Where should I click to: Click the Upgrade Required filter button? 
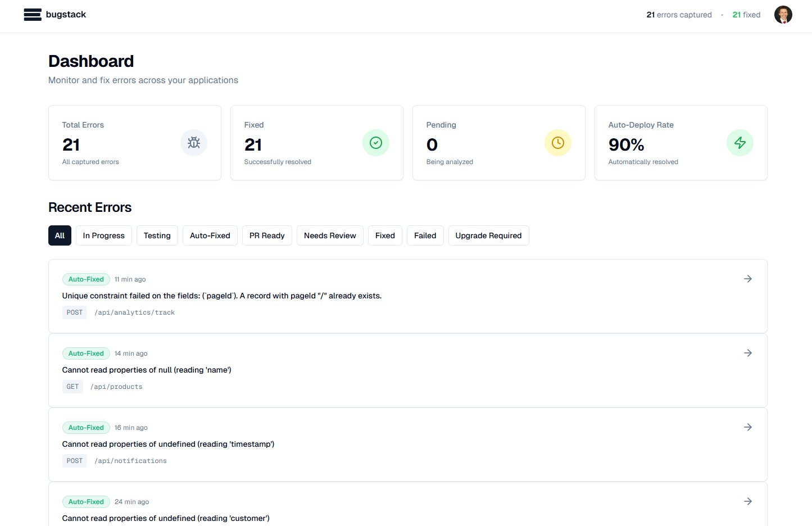tap(488, 235)
